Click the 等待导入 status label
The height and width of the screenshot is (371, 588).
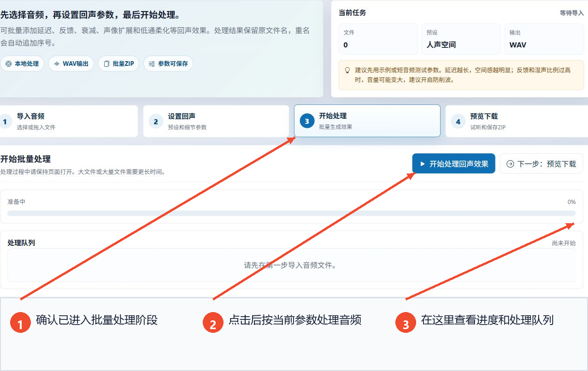[x=572, y=13]
